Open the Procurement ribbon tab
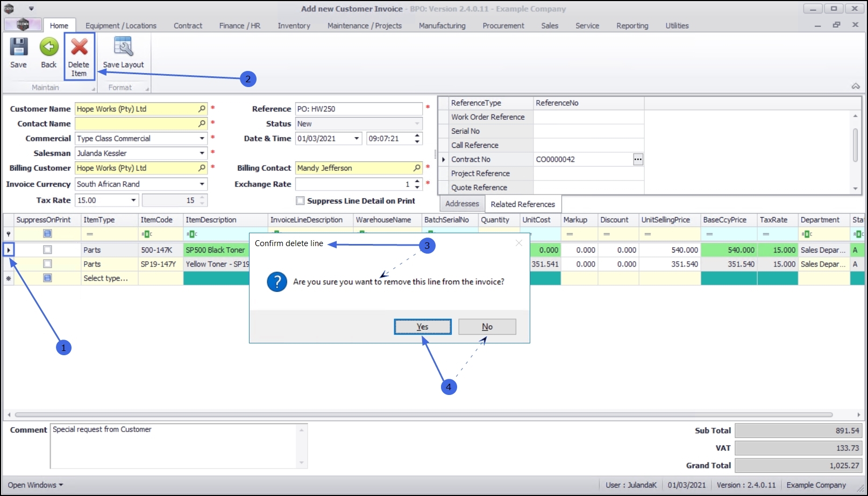 click(503, 26)
